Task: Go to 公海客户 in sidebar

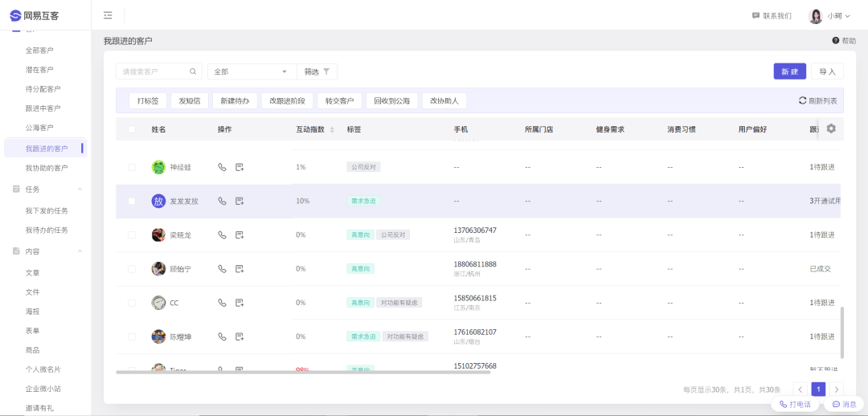Action: click(x=39, y=128)
